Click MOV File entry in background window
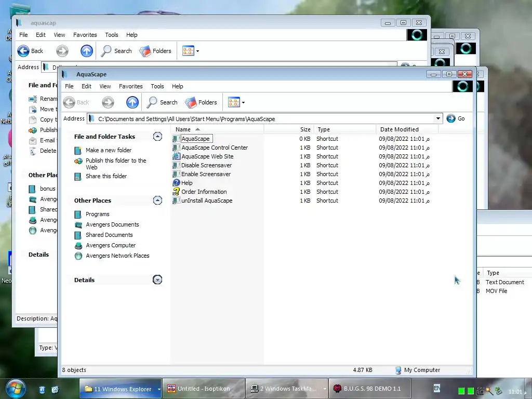 (496, 291)
